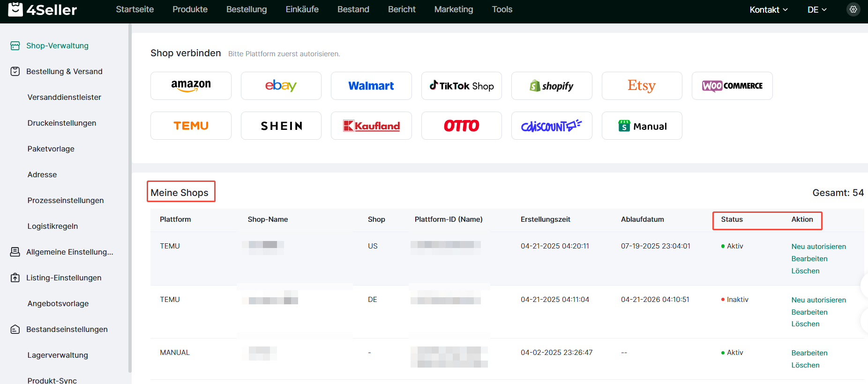Select the Kaufland platform logo
The image size is (868, 384).
pos(371,126)
